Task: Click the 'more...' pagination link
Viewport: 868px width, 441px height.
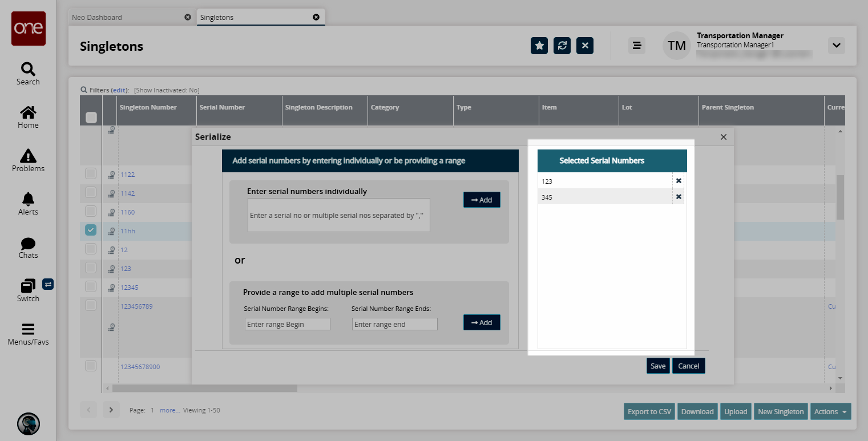Action: coord(170,410)
